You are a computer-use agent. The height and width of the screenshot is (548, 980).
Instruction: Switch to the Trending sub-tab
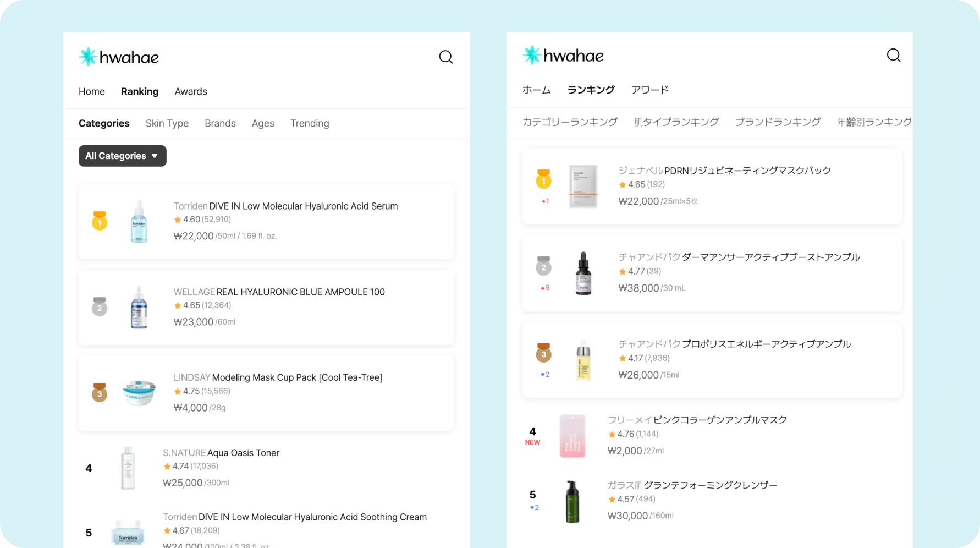[310, 123]
